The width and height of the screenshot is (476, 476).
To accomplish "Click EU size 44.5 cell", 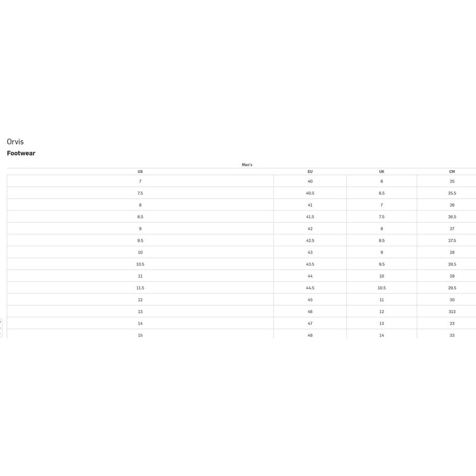I will tap(310, 288).
